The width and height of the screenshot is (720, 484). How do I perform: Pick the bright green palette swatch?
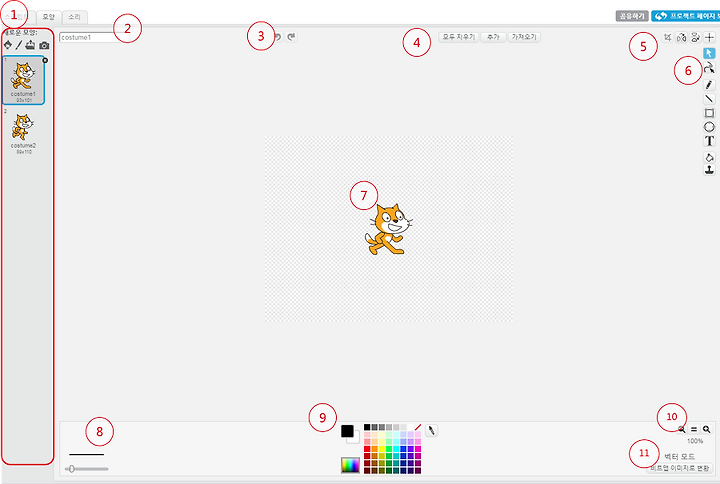389,449
